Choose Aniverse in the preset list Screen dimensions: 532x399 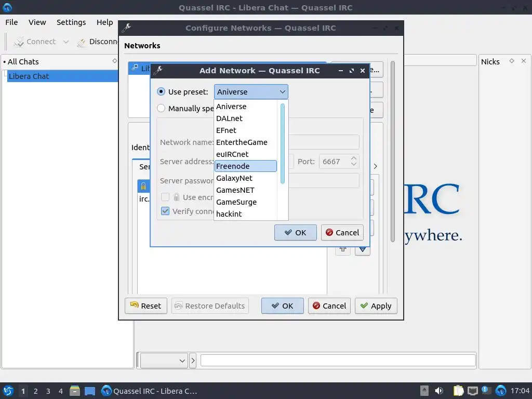click(246, 107)
